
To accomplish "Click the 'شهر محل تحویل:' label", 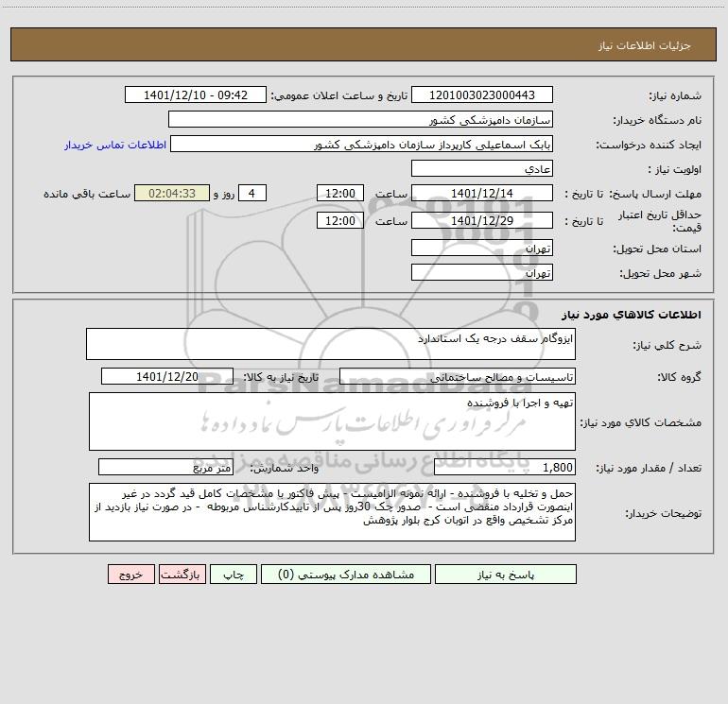I will pyautogui.click(x=660, y=274).
